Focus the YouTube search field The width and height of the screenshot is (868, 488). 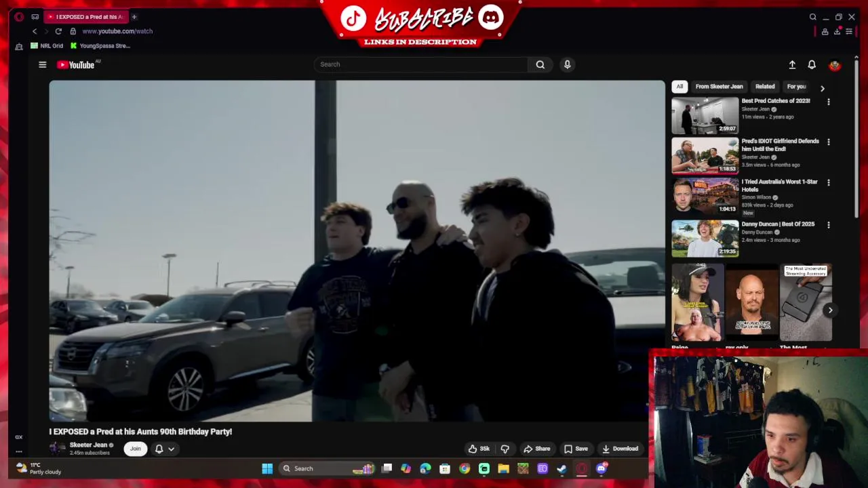[x=420, y=64]
